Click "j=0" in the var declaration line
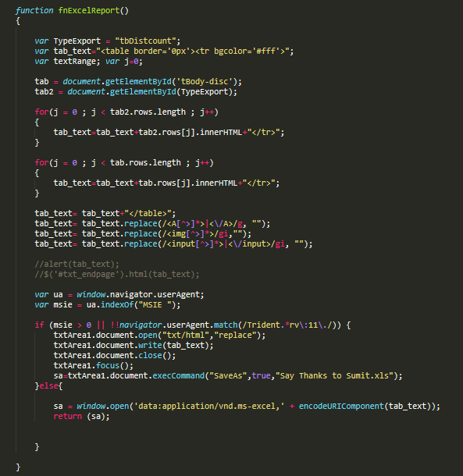Image resolution: width=463 pixels, height=476 pixels. tap(131, 62)
